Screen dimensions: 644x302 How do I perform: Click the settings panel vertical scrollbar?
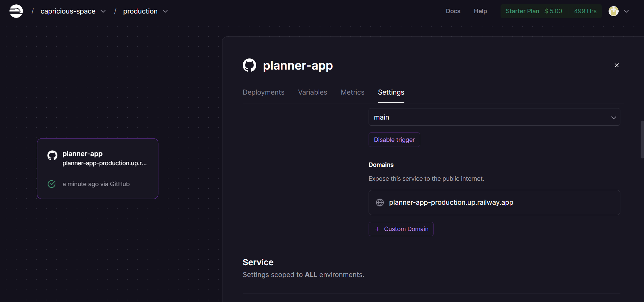pyautogui.click(x=642, y=139)
